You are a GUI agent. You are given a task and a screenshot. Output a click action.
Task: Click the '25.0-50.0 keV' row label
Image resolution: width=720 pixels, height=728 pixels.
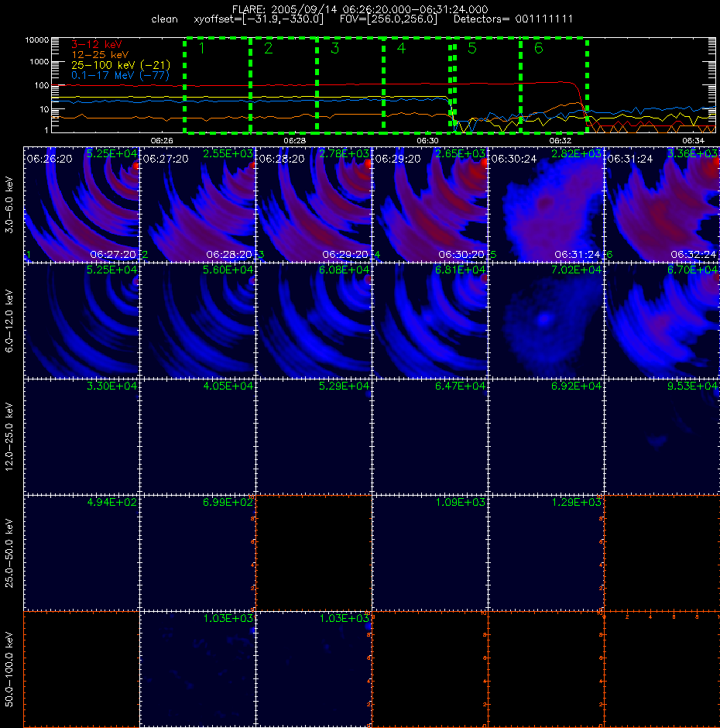(9, 553)
